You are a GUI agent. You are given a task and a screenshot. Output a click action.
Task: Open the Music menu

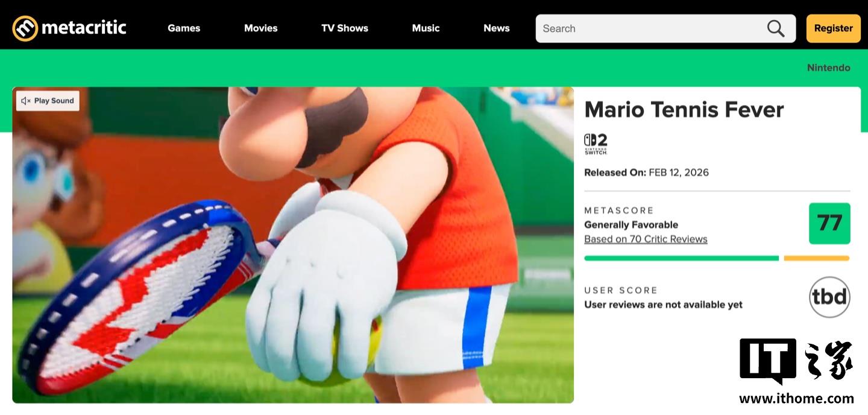(426, 28)
